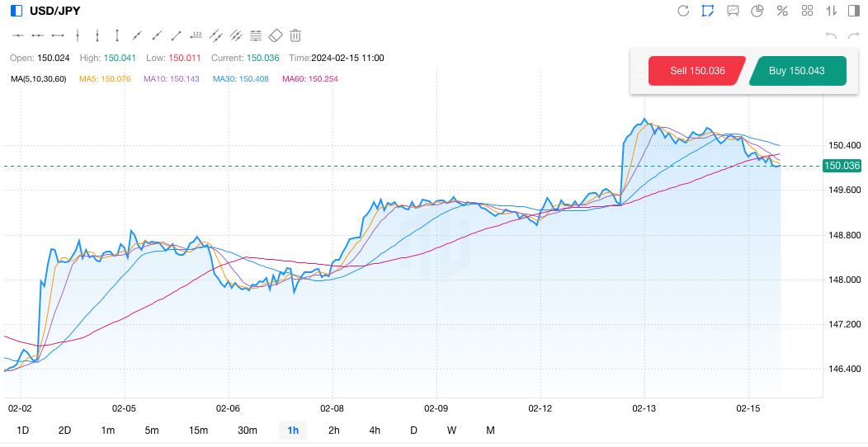Image resolution: width=868 pixels, height=447 pixels.
Task: Click the up-down arrows icon
Action: tap(831, 11)
